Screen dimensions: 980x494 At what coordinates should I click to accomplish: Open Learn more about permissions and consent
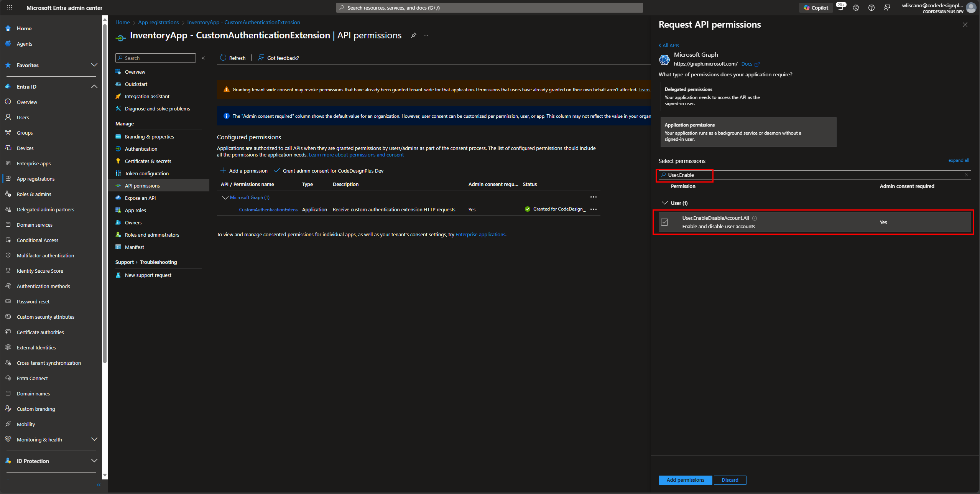point(356,155)
